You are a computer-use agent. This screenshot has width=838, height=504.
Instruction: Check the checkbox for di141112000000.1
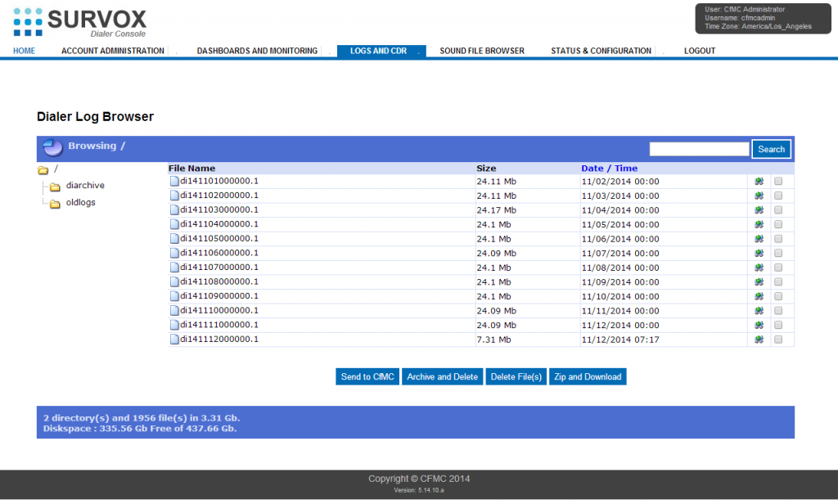click(x=778, y=339)
